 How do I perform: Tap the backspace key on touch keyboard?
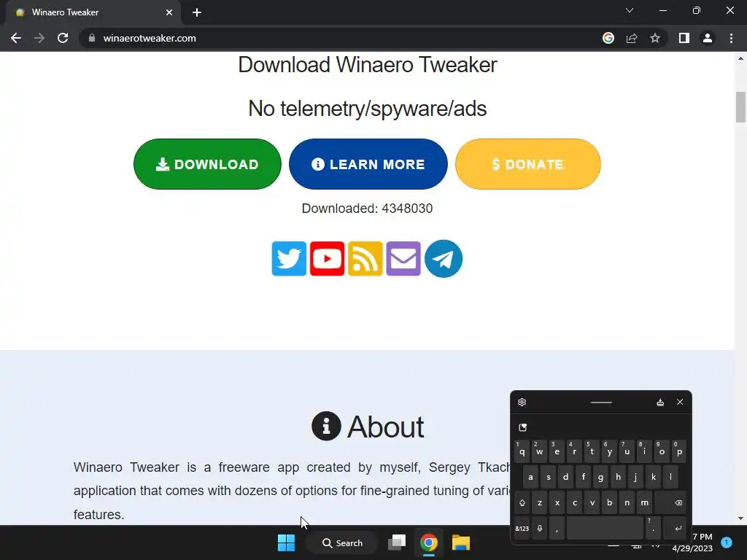click(x=670, y=503)
